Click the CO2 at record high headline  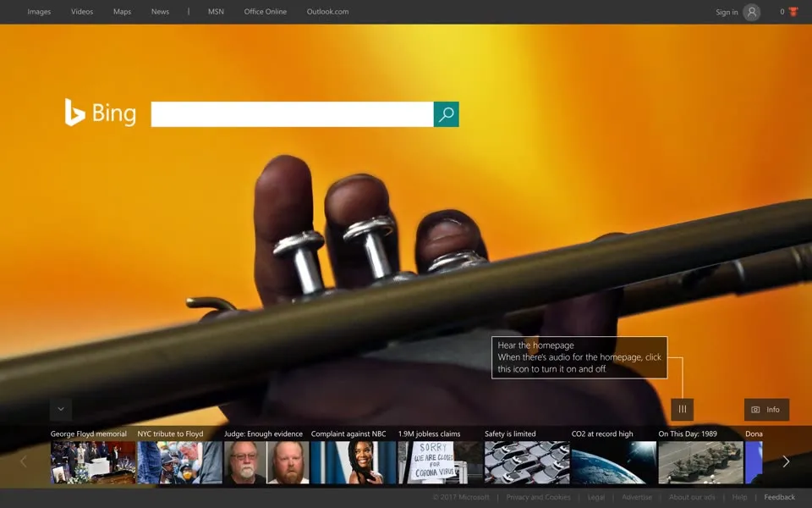point(602,433)
